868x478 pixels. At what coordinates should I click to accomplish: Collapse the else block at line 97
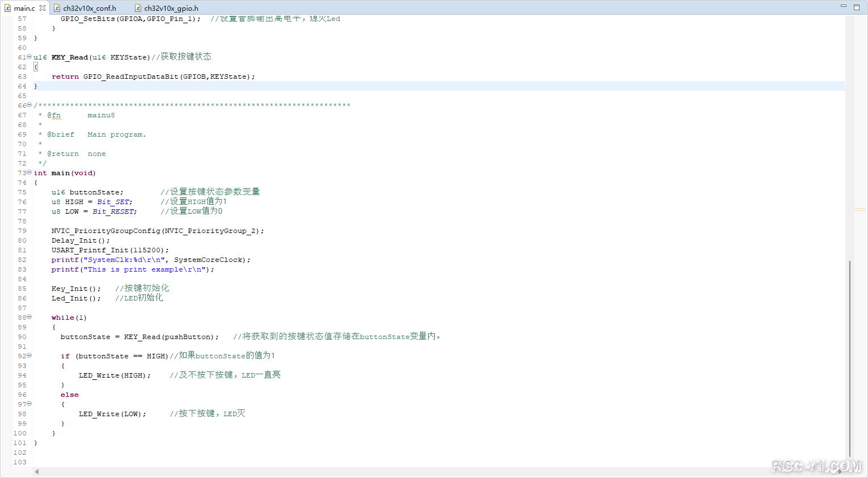coord(29,404)
